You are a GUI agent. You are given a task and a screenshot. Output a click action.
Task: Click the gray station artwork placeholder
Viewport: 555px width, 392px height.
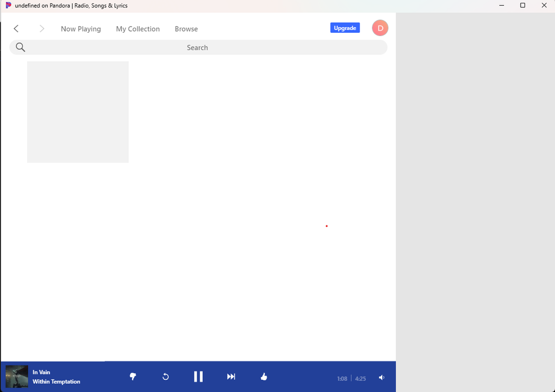pos(78,112)
